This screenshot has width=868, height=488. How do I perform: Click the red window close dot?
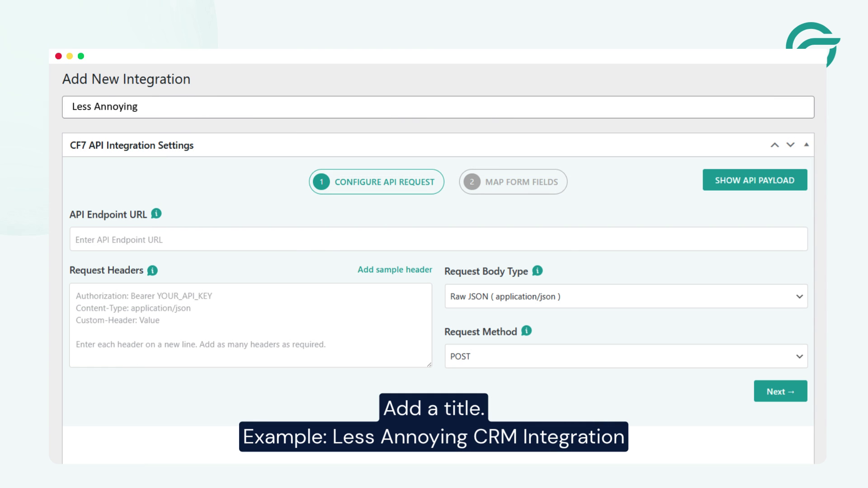(x=58, y=56)
